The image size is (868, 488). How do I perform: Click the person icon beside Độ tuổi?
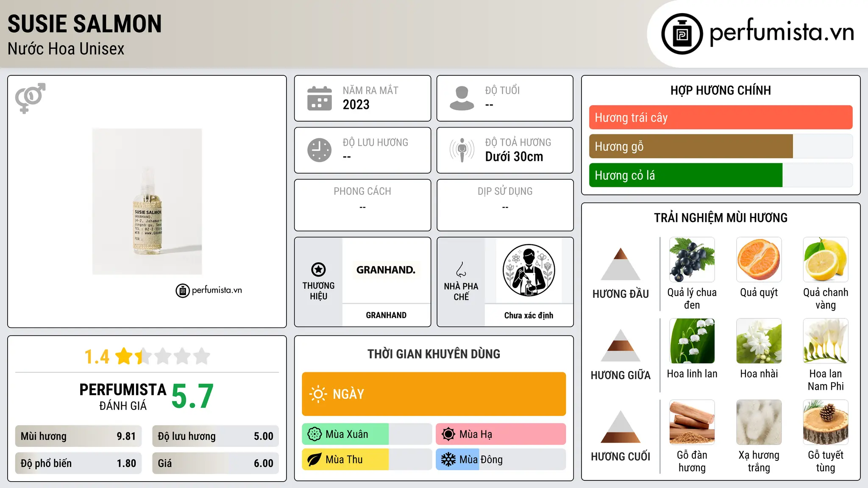pos(462,98)
